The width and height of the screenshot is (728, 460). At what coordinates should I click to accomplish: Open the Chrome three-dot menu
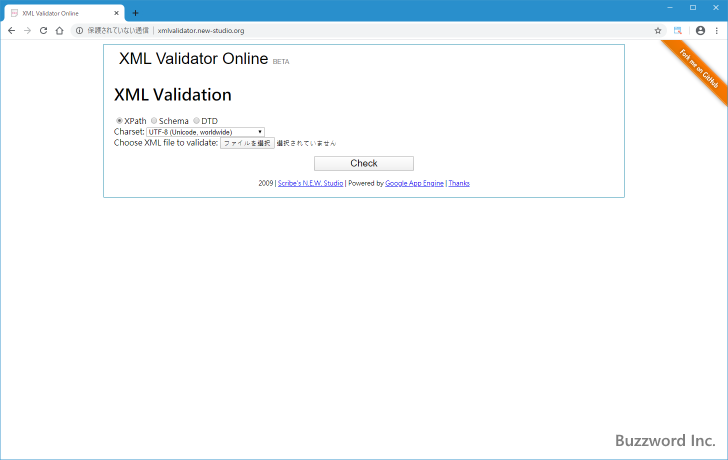click(716, 30)
